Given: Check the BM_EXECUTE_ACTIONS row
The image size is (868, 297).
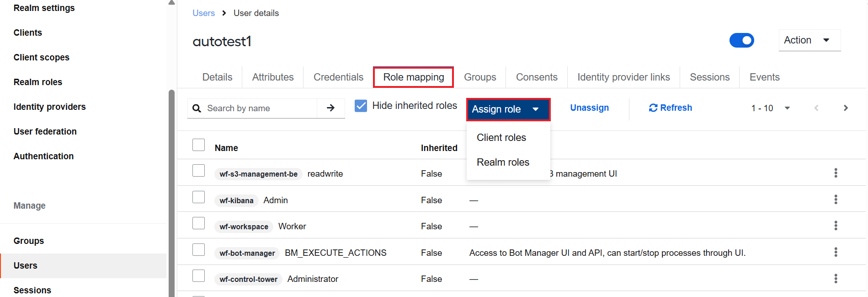Looking at the screenshot, I should point(198,249).
